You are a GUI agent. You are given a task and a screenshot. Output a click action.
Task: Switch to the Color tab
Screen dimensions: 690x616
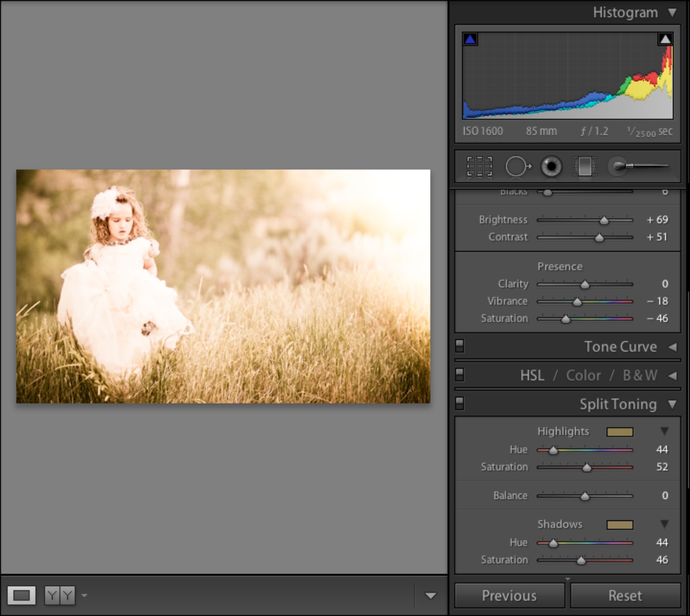tap(583, 375)
